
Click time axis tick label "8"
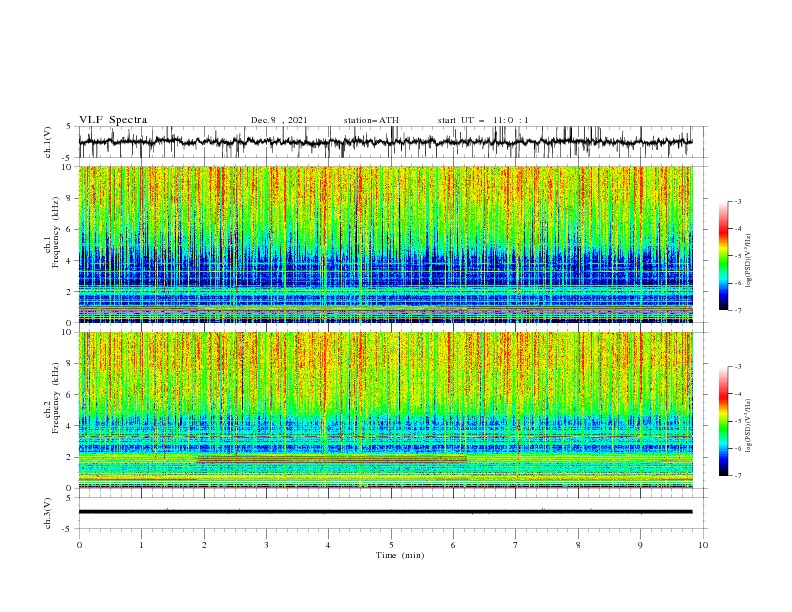coord(578,545)
